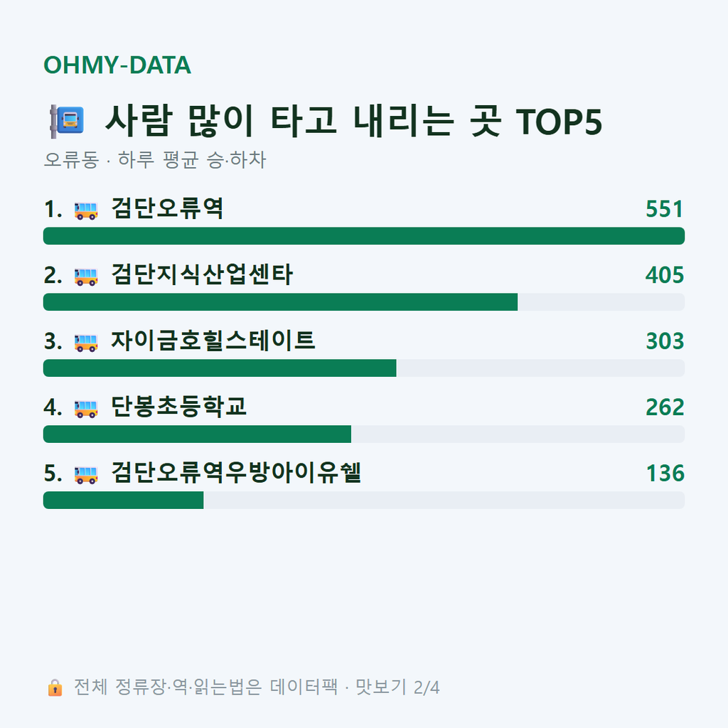Click the subtitle 오류동 하루 평균 승·하차

pyautogui.click(x=155, y=160)
